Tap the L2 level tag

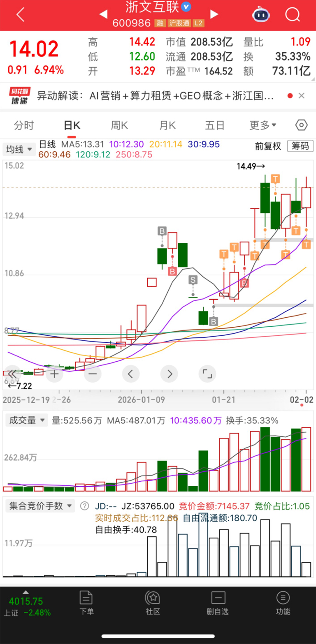point(198,23)
